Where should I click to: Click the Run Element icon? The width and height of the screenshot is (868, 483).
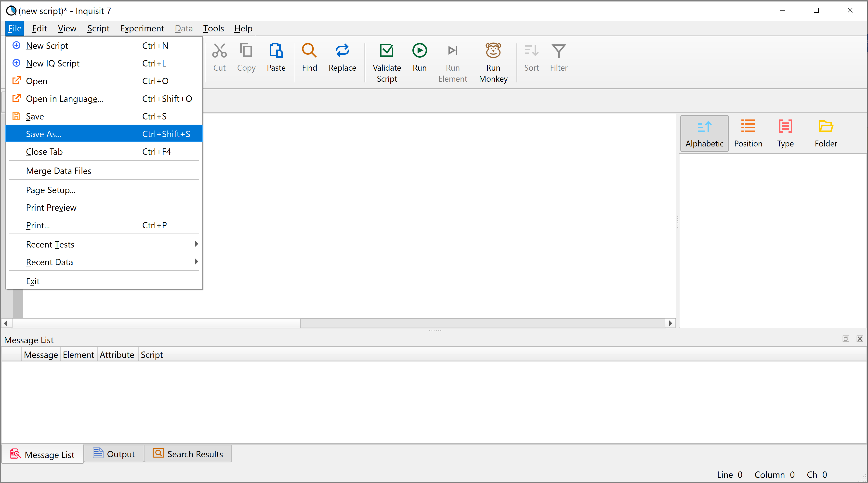[453, 51]
